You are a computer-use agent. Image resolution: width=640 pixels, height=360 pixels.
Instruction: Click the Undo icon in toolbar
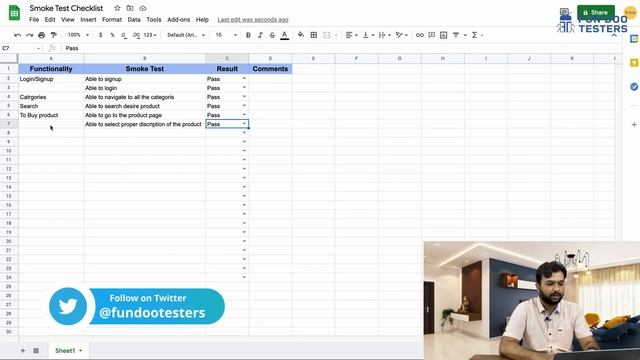(x=17, y=36)
